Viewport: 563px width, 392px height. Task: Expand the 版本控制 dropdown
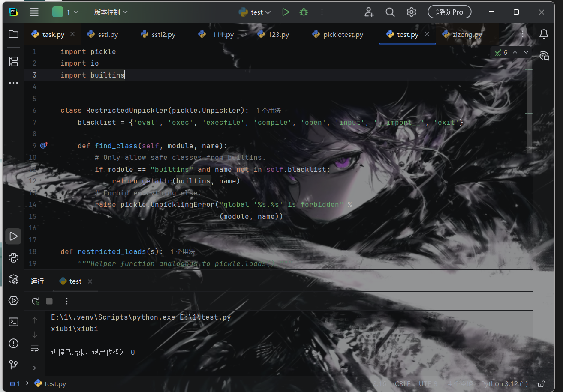(x=111, y=12)
